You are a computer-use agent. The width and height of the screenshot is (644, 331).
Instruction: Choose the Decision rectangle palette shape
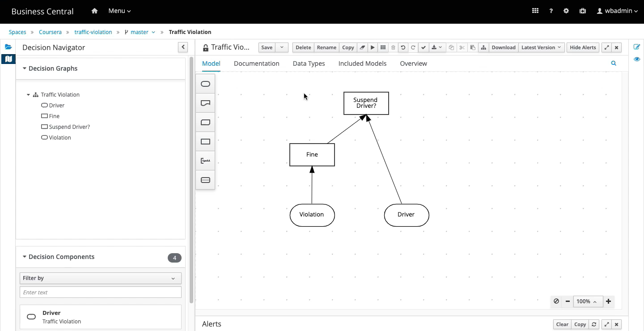(x=205, y=142)
